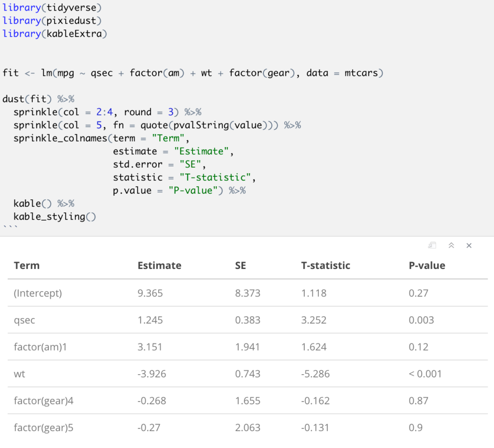
Task: Select the Estimate column header
Action: point(159,265)
